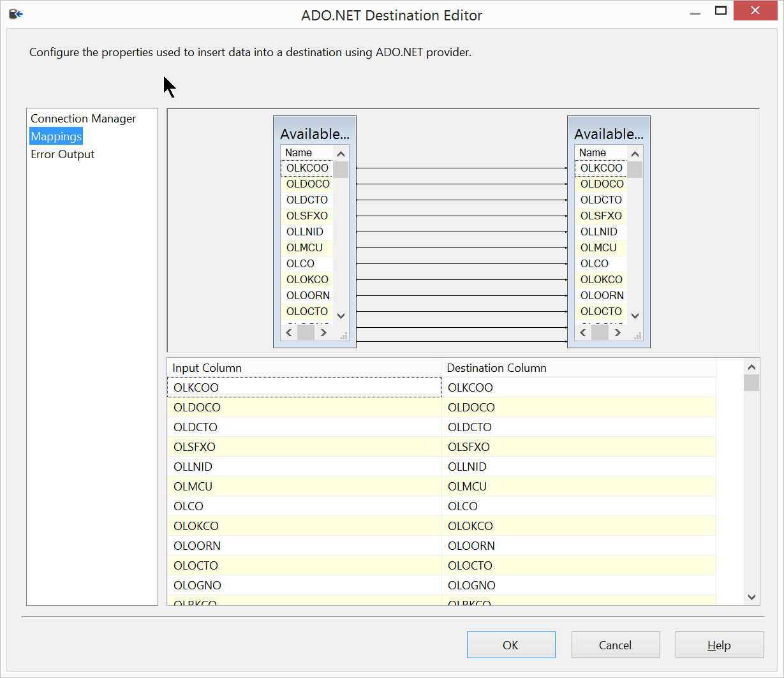Click the OLMCU Destination Column cell
The height and width of the screenshot is (678, 784).
[579, 487]
